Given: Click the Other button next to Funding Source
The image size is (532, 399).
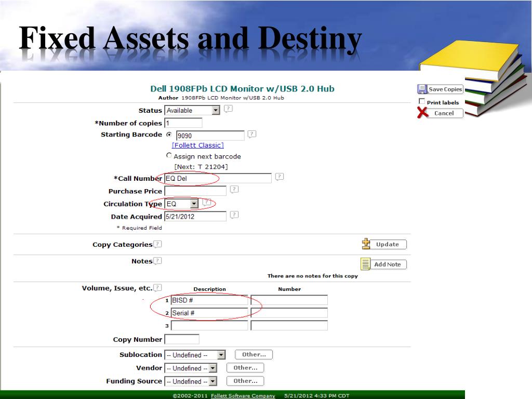Looking at the screenshot, I should (x=245, y=381).
